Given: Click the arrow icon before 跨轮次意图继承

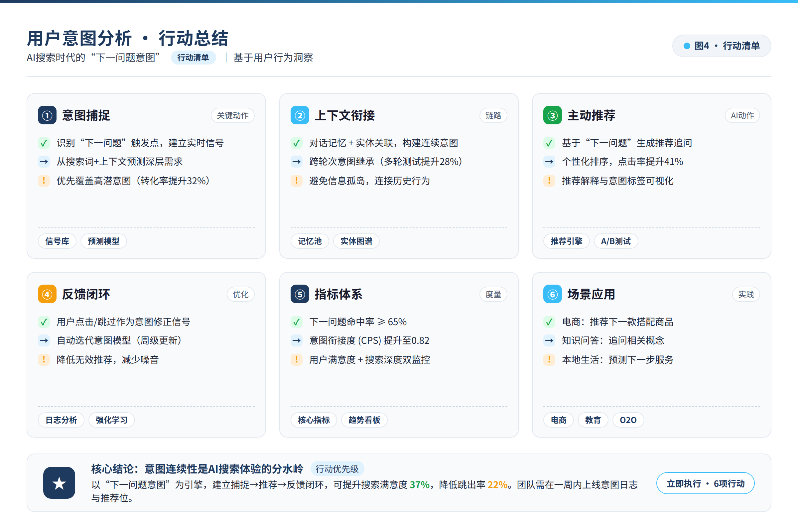Looking at the screenshot, I should (x=297, y=162).
